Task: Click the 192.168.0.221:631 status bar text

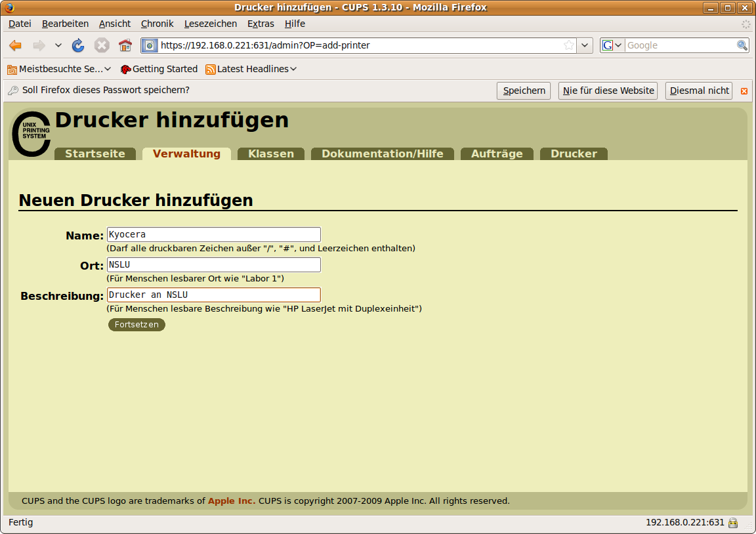Action: pyautogui.click(x=684, y=522)
